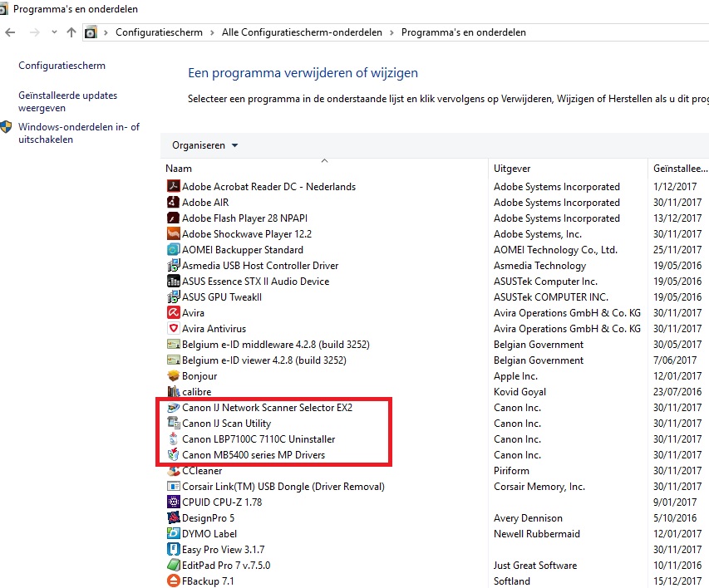Select the Canon MB5400 series MP Drivers entry
709x588 pixels.
coord(254,454)
